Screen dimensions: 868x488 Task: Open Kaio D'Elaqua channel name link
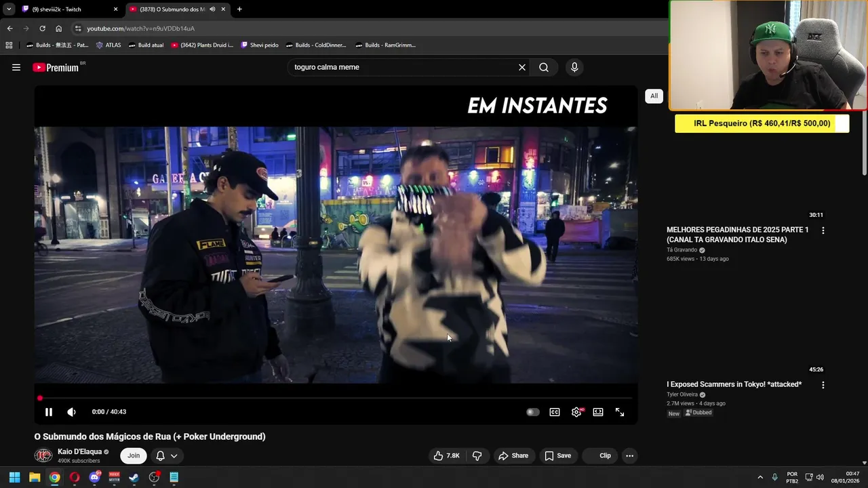pyautogui.click(x=79, y=451)
